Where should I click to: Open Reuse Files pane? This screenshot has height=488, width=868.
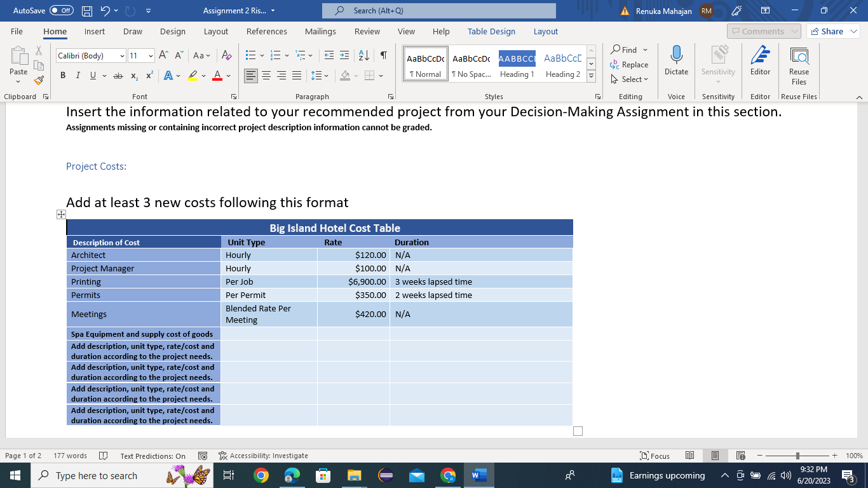click(799, 66)
